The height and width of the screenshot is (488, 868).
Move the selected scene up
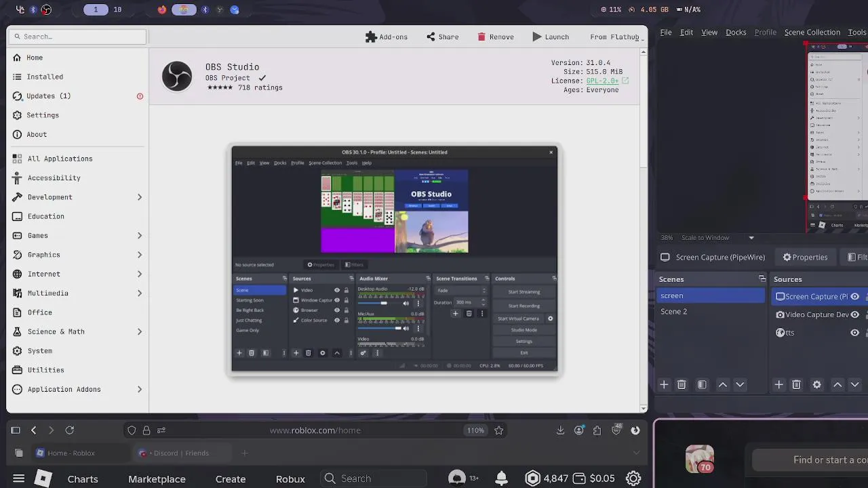pos(723,385)
